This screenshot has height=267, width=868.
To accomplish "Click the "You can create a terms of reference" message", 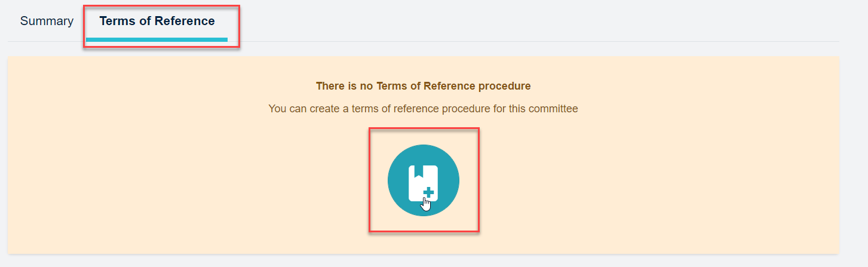I will (x=423, y=109).
